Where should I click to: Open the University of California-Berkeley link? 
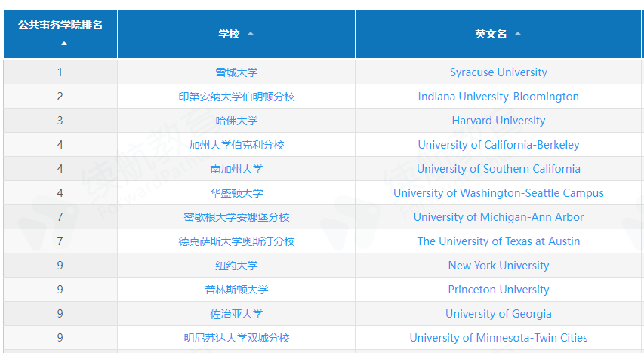(498, 145)
